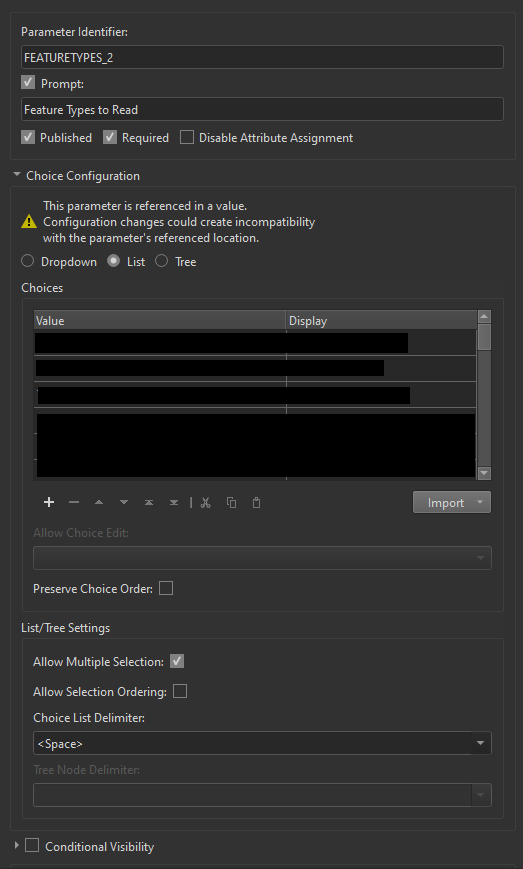The height and width of the screenshot is (869, 523).
Task: Toggle Allow Selection Ordering checkbox
Action: 180,692
